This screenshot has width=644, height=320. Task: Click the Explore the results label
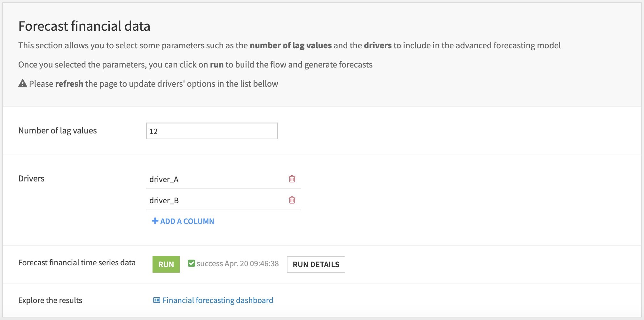[x=50, y=300]
